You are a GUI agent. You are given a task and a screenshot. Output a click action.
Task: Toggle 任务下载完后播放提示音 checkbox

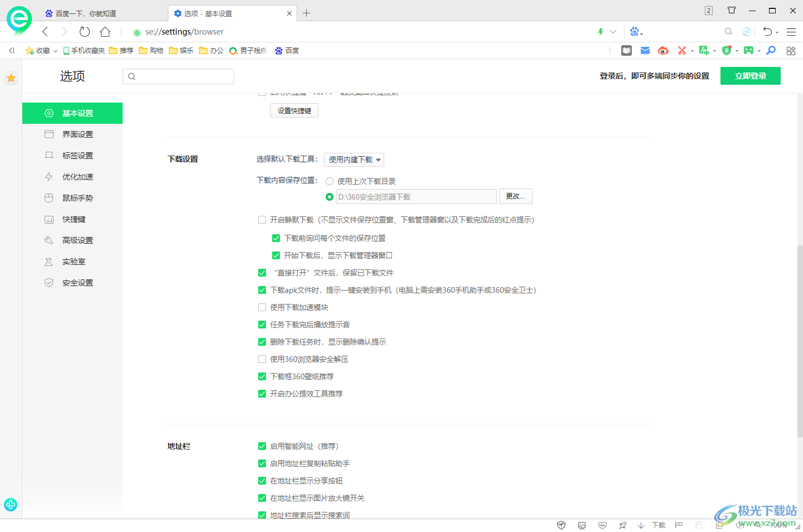point(262,325)
